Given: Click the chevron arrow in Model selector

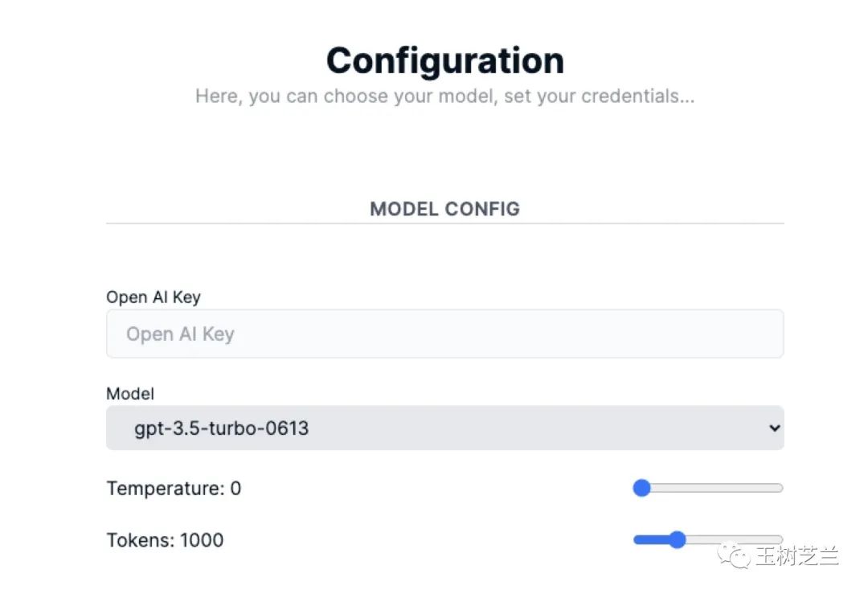Looking at the screenshot, I should coord(774,428).
